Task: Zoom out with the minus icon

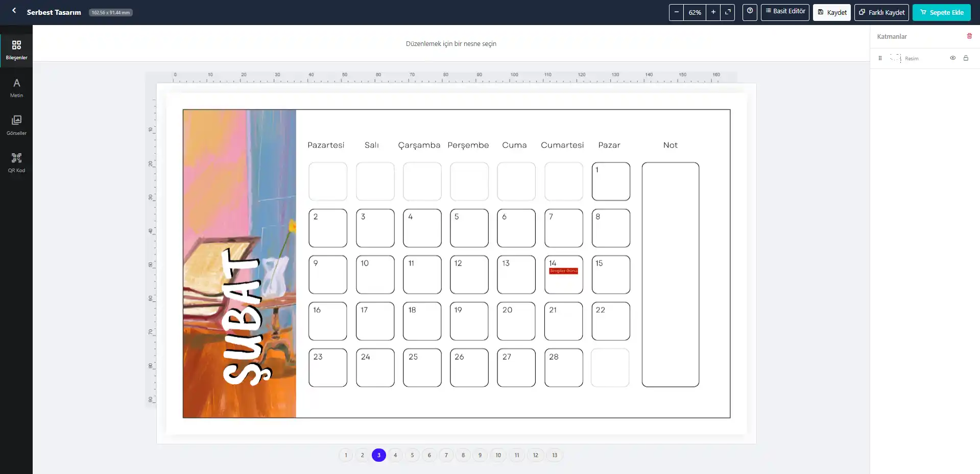Action: click(x=676, y=12)
